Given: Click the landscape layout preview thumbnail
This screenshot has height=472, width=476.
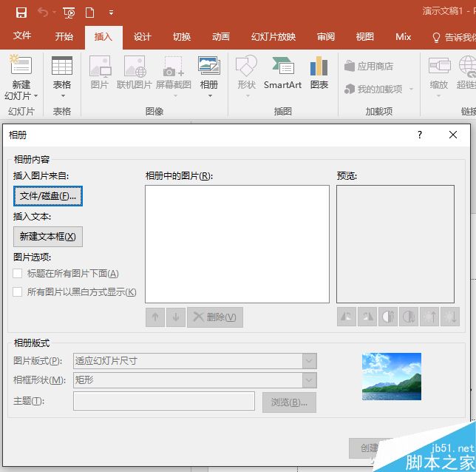Looking at the screenshot, I should 392,377.
